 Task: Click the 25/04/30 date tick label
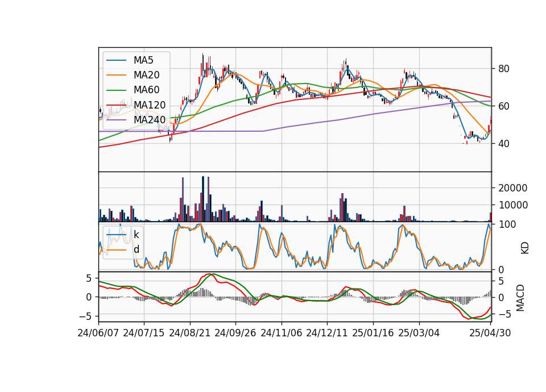[490, 333]
